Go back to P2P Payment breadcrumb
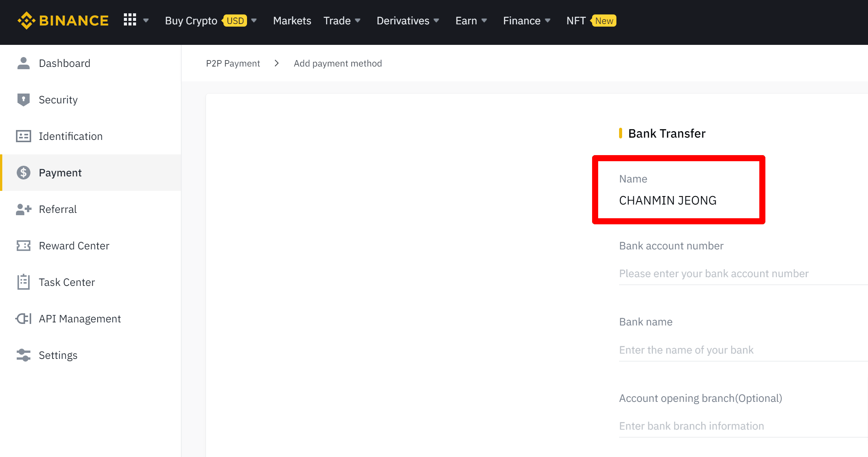The image size is (868, 457). pyautogui.click(x=233, y=63)
